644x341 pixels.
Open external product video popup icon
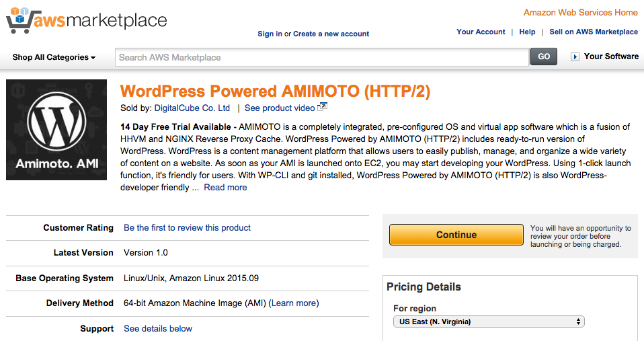[x=323, y=107]
